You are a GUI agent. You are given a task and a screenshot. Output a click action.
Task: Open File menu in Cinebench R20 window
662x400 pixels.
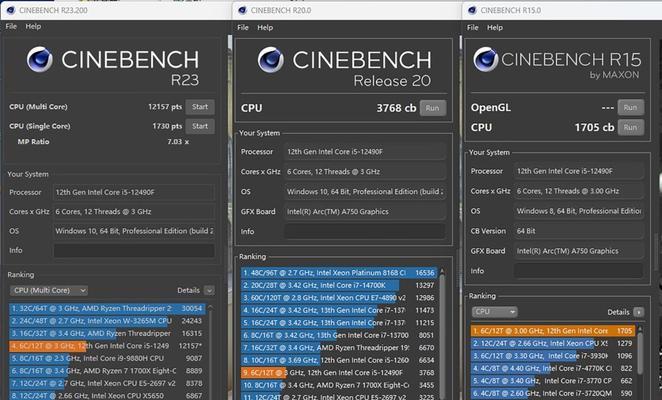coord(243,27)
